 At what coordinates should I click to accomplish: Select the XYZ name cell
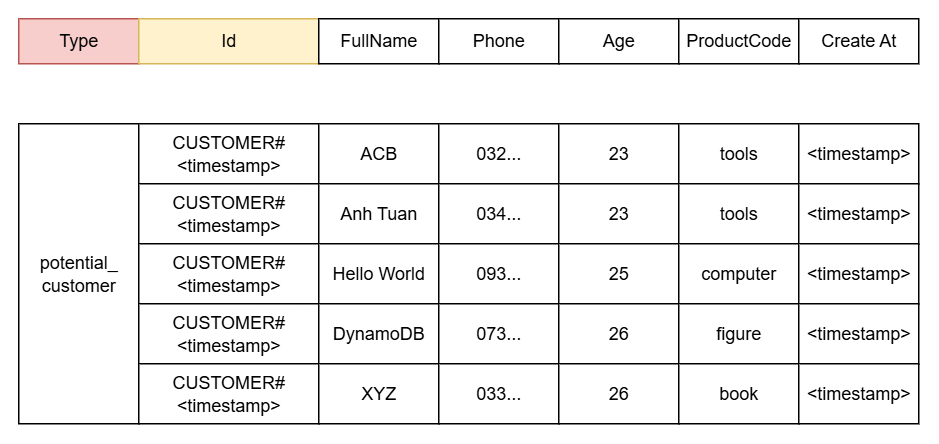[x=378, y=394]
